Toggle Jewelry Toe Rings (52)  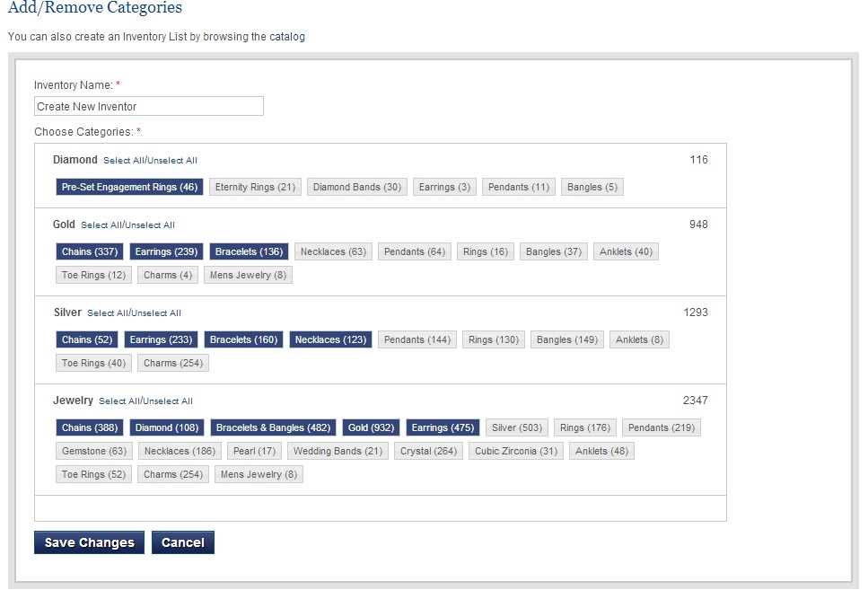93,474
